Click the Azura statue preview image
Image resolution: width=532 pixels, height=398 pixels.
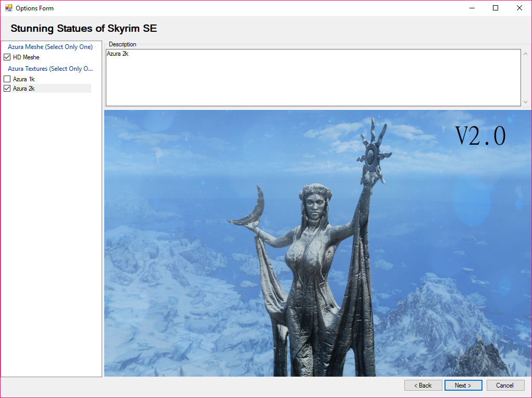(317, 243)
